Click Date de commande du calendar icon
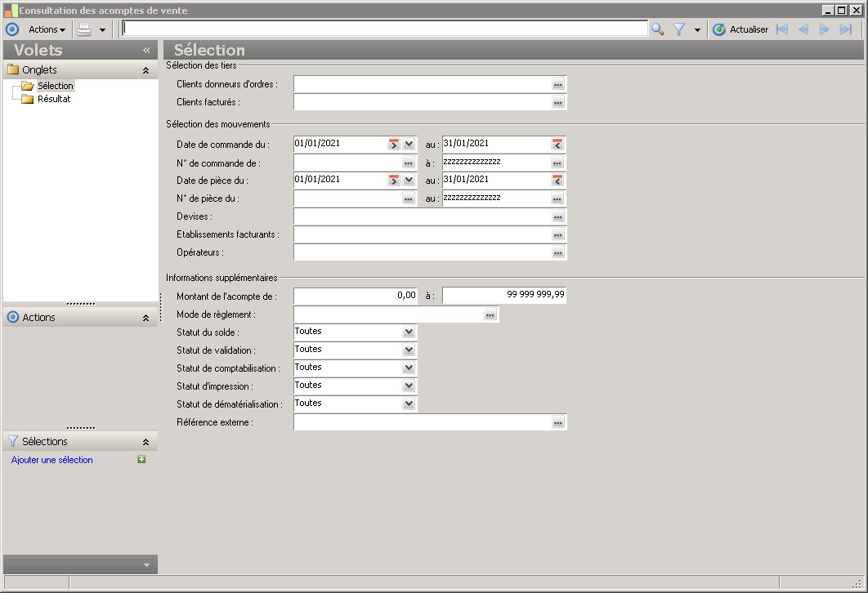 [x=394, y=144]
